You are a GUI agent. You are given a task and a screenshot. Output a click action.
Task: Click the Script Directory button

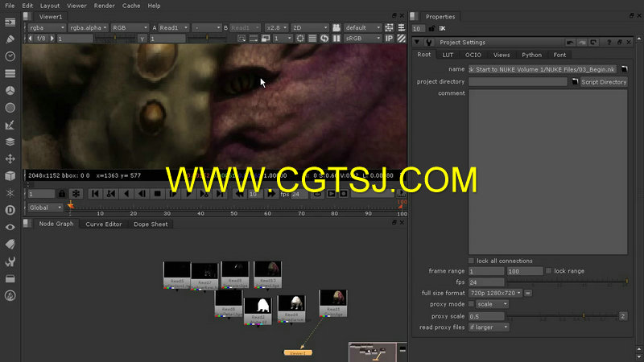tap(604, 82)
